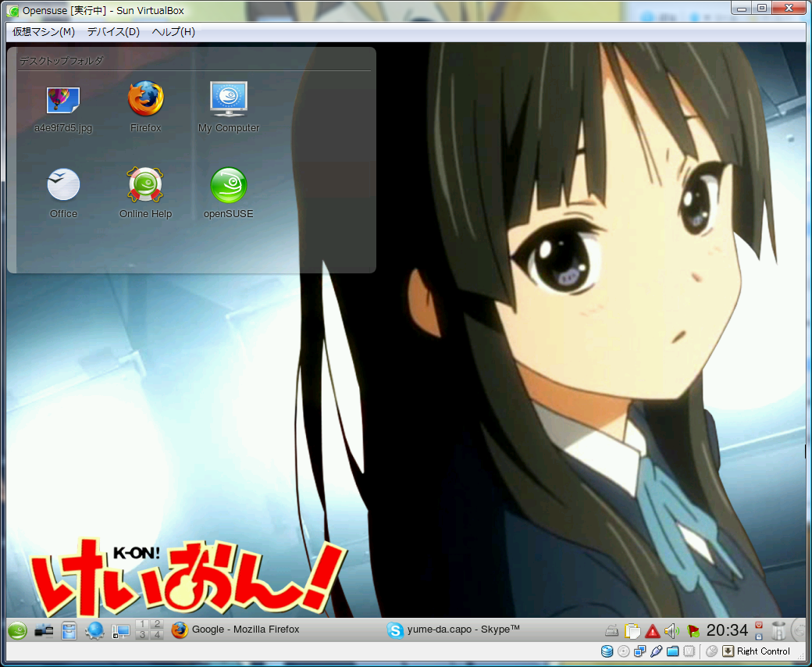
Task: Minimize the Sun VirtualBox window
Action: [x=743, y=9]
